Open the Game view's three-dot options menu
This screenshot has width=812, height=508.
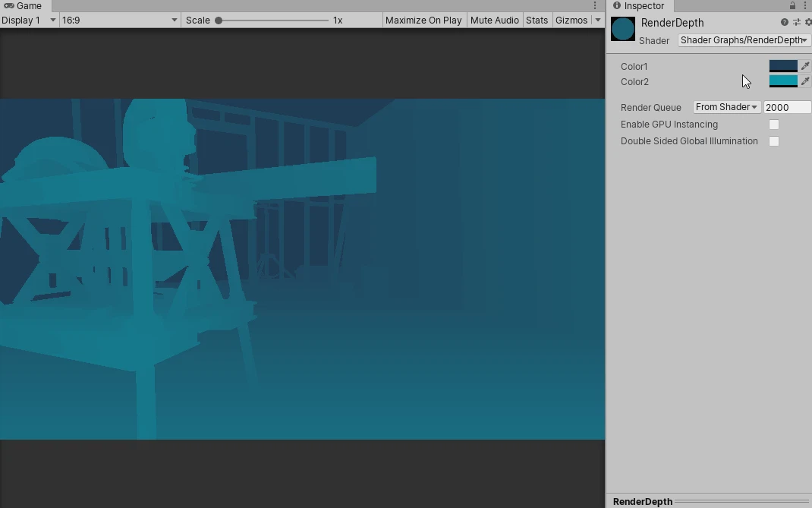point(594,6)
